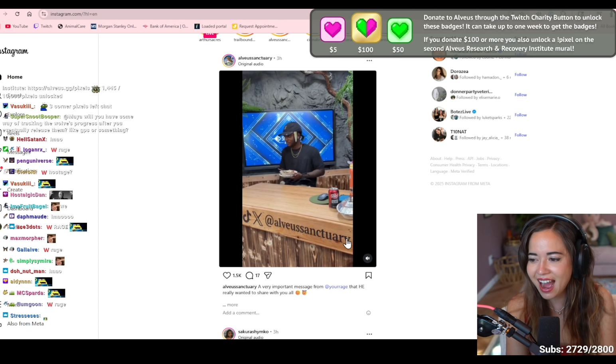This screenshot has height=364, width=616.
Task: Follow Dorozea
Action: (x=521, y=75)
